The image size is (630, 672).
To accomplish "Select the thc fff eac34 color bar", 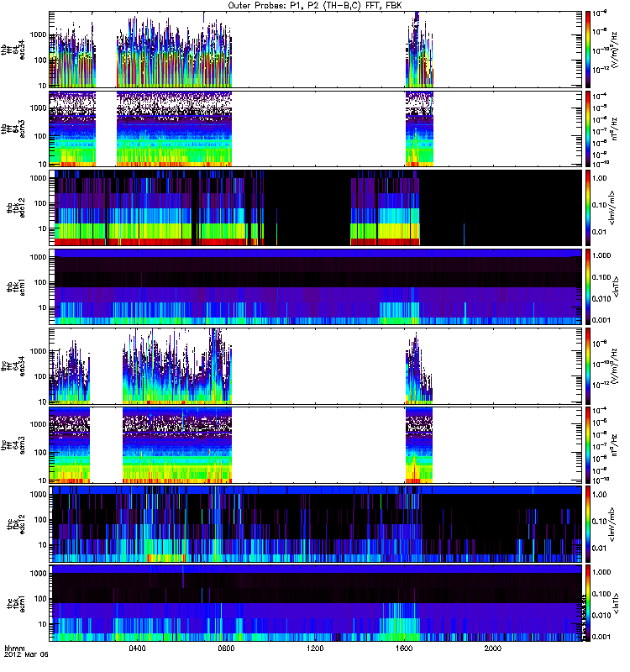I will pos(588,366).
